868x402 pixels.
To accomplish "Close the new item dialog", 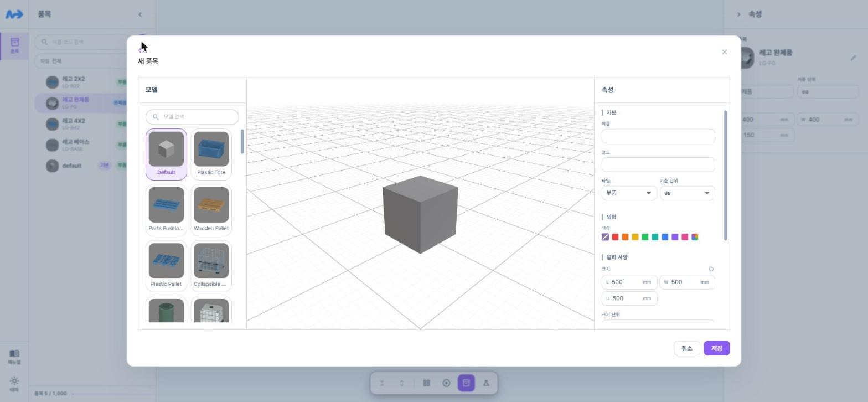I will 725,52.
